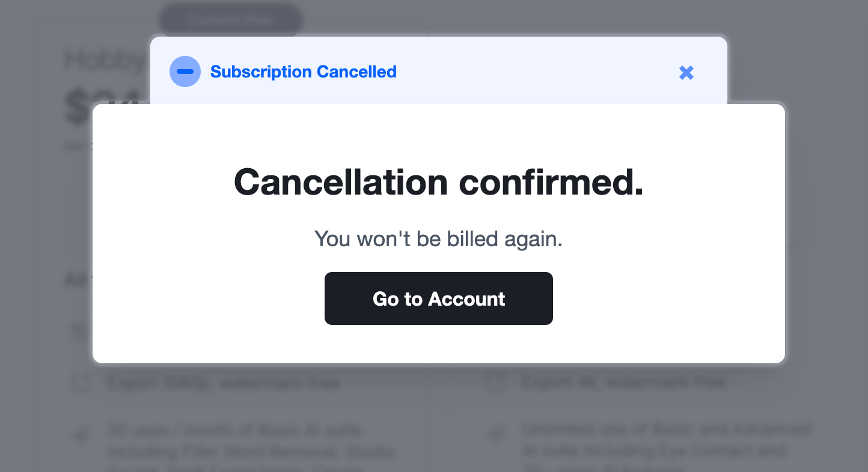
Task: Select the Current Plan badge above the Hobby card
Action: [x=230, y=19]
